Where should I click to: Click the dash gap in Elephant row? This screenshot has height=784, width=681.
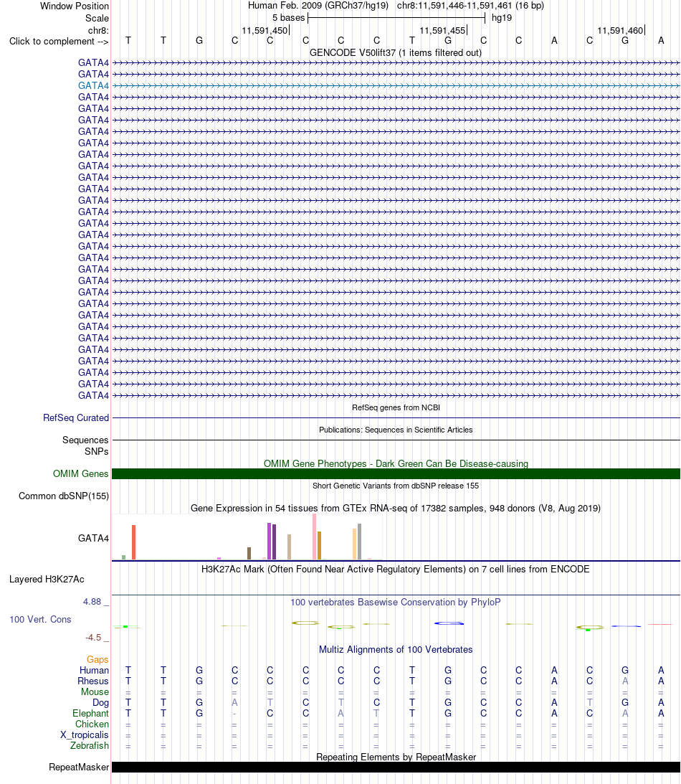pos(234,714)
